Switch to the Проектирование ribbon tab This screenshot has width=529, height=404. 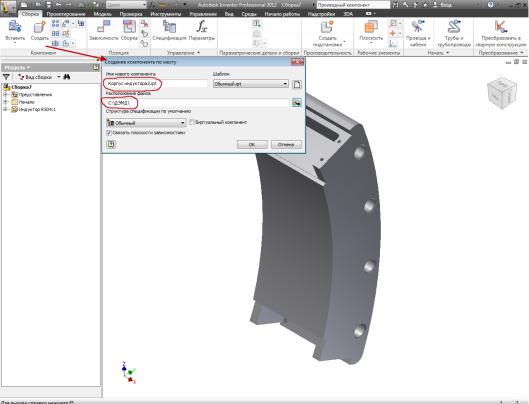66,14
